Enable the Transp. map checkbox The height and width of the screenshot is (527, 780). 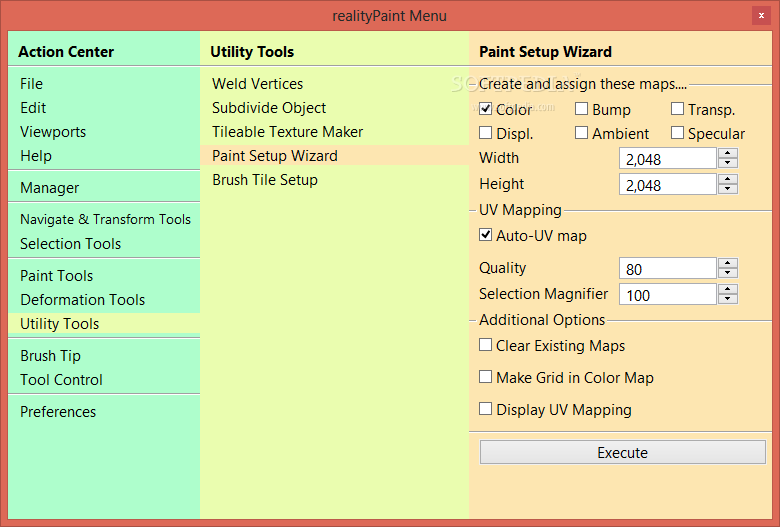click(x=677, y=108)
